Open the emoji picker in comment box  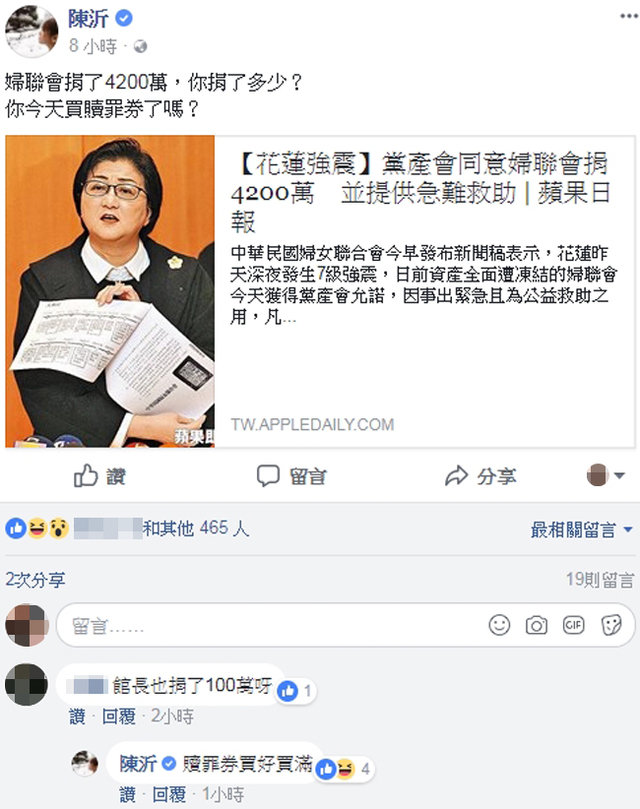pyautogui.click(x=499, y=625)
